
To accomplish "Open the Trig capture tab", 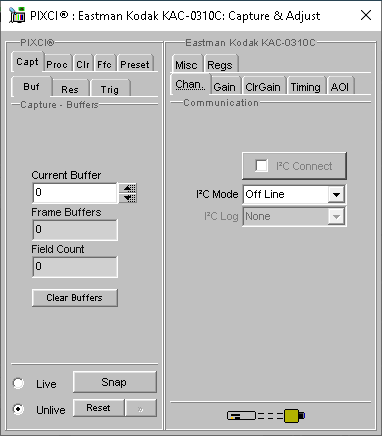I will [110, 89].
